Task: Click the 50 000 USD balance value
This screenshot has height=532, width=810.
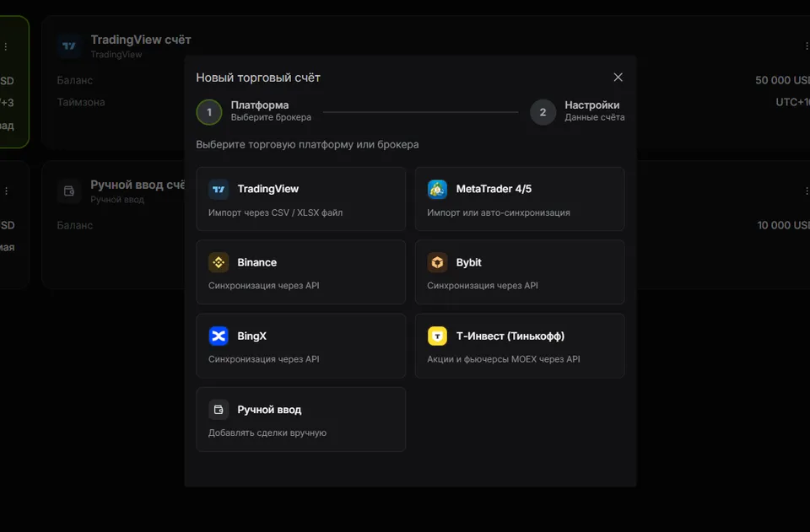Action: tap(782, 80)
